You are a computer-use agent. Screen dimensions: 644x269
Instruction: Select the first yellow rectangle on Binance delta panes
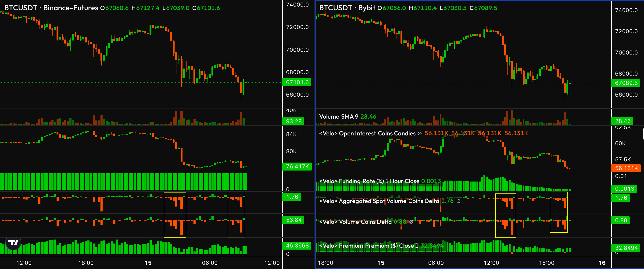[x=175, y=215]
